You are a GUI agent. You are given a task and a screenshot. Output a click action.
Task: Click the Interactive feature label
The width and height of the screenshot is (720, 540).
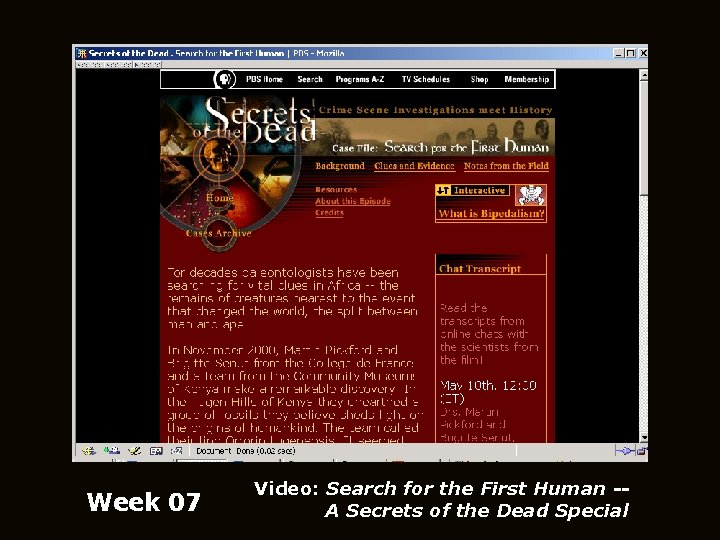click(x=472, y=190)
